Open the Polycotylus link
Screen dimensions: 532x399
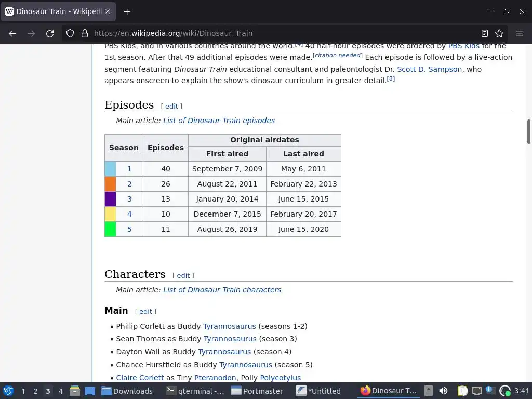280,378
